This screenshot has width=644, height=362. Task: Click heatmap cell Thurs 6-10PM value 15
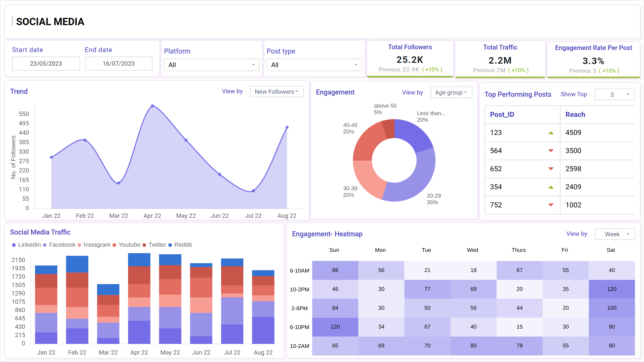519,327
